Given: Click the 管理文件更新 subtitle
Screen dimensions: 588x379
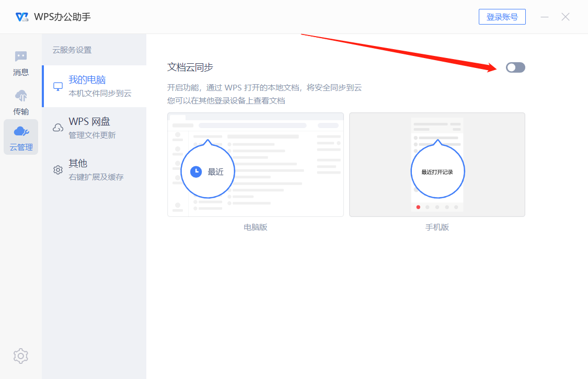Looking at the screenshot, I should [x=92, y=135].
